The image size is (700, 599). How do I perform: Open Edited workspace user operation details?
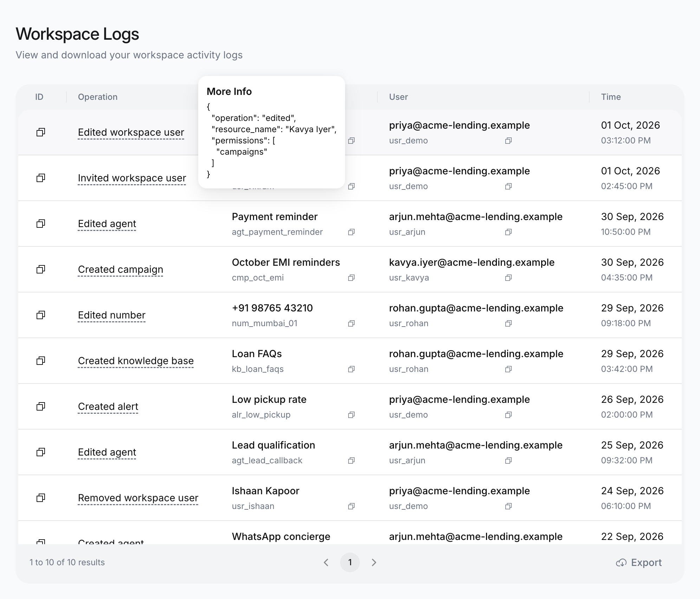131,133
